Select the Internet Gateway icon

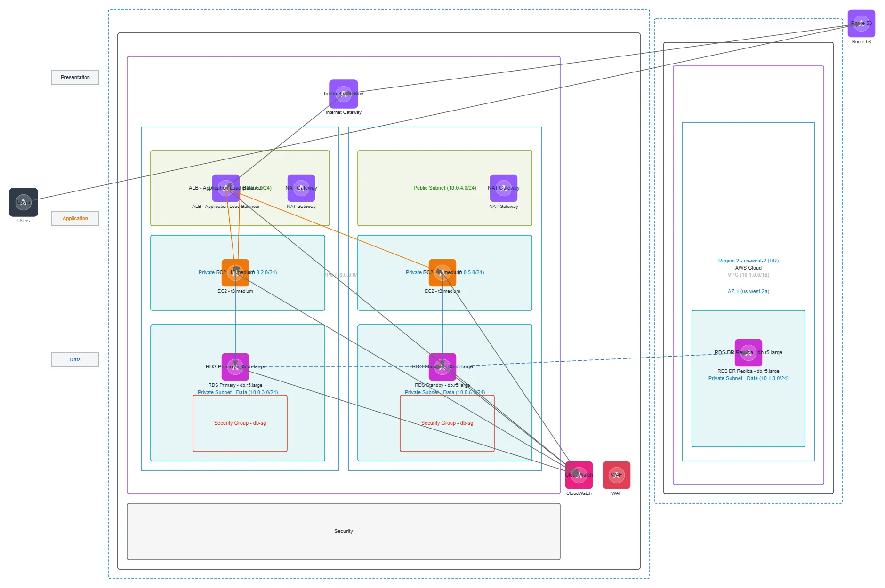(x=344, y=94)
